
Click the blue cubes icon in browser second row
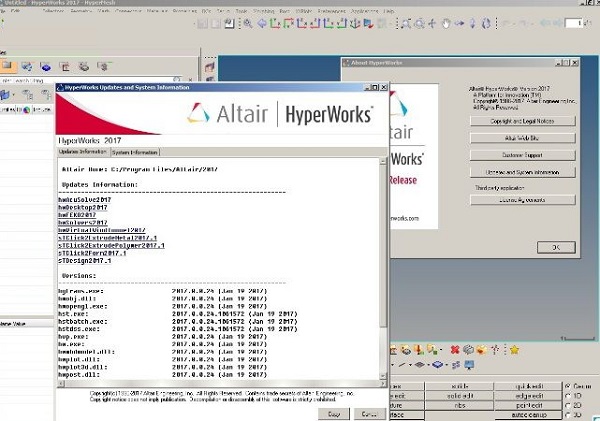(5, 94)
